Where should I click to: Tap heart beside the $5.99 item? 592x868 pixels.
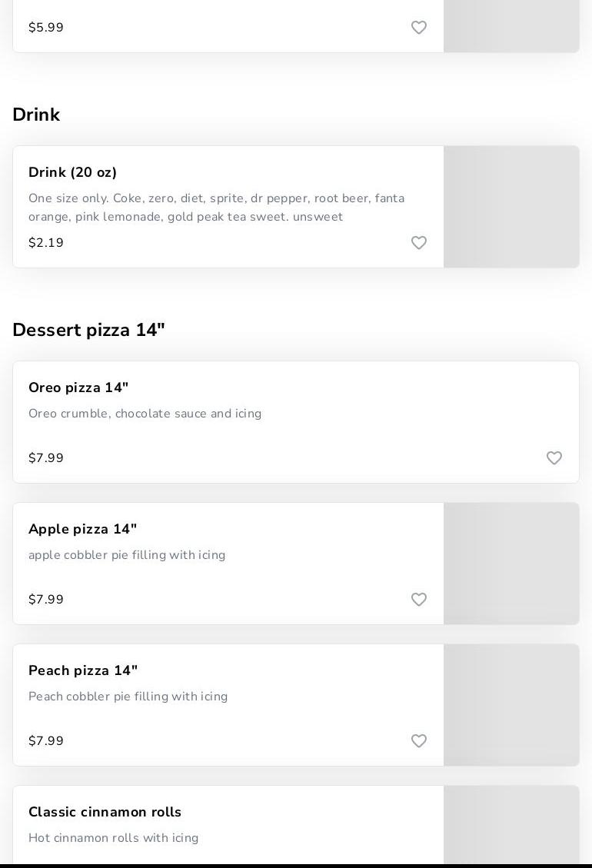419,28
